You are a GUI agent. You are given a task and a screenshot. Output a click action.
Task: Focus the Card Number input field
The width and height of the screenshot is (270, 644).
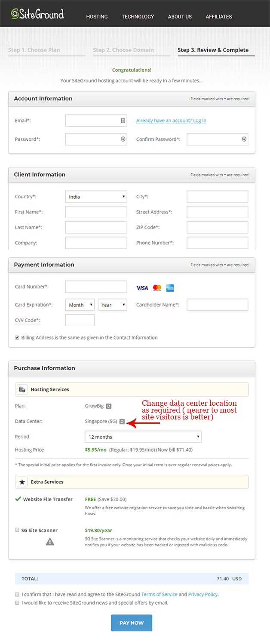coord(96,287)
